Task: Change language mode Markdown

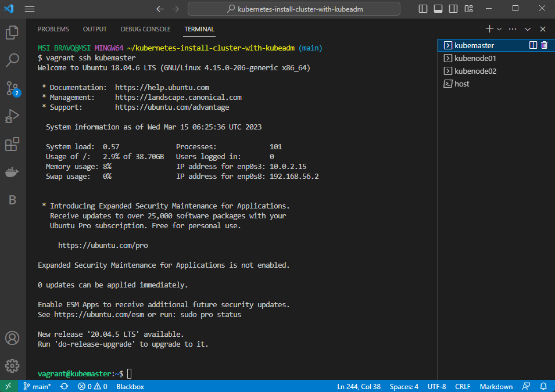Action: tap(496, 386)
